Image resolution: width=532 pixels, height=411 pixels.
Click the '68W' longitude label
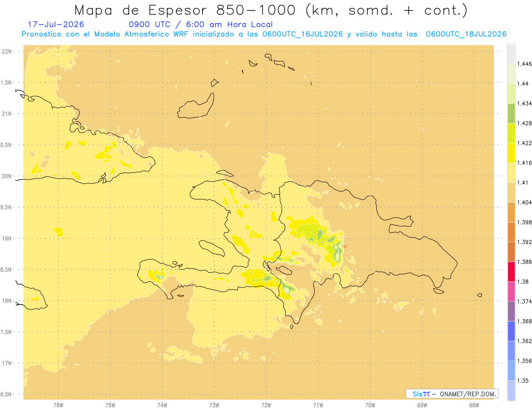tap(474, 405)
